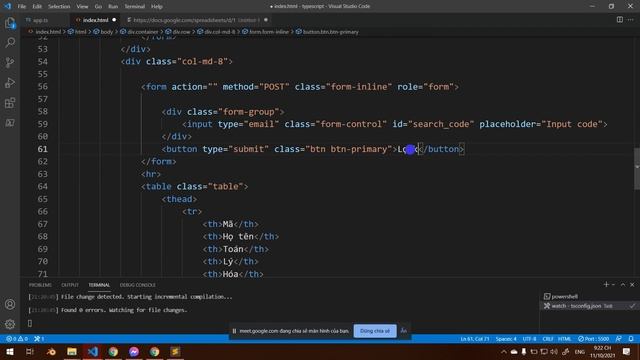Click the div.col-md-8 breadcrumb segment
This screenshot has height=360, width=640.
click(x=220, y=32)
